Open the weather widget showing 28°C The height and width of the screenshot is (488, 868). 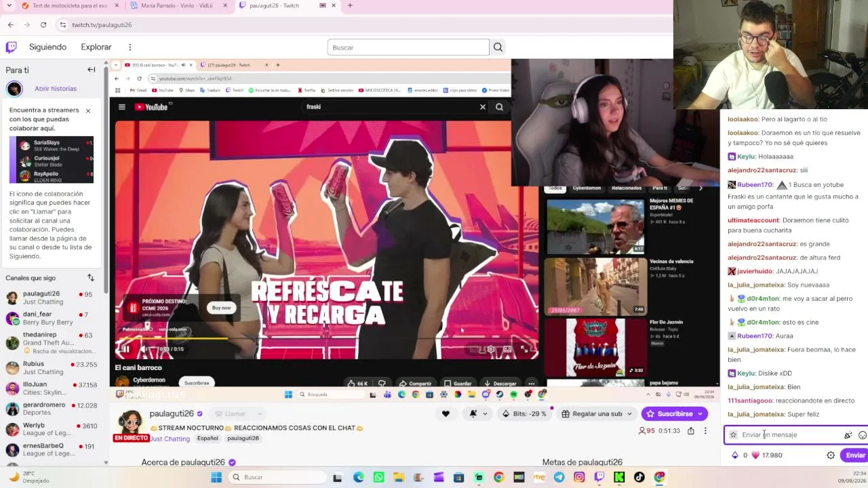(x=28, y=477)
